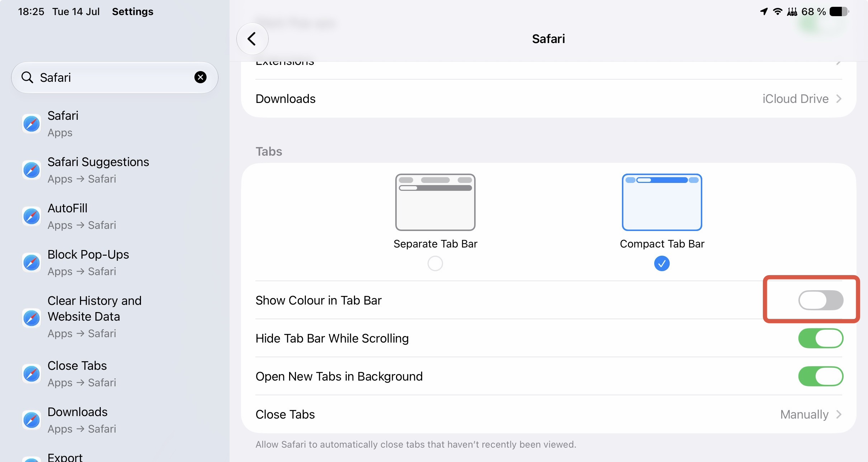
Task: Tap the Clear History and Website Data icon
Action: point(32,318)
